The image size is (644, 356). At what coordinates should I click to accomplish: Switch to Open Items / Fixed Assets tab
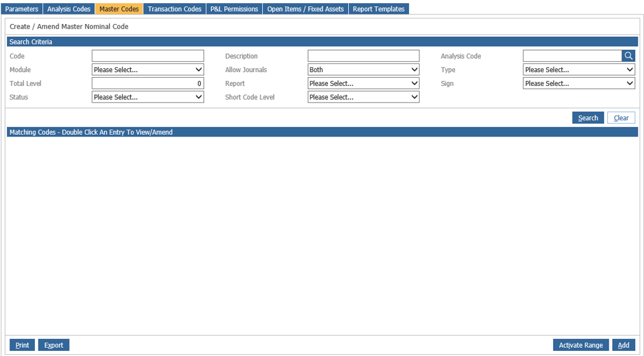coord(306,9)
